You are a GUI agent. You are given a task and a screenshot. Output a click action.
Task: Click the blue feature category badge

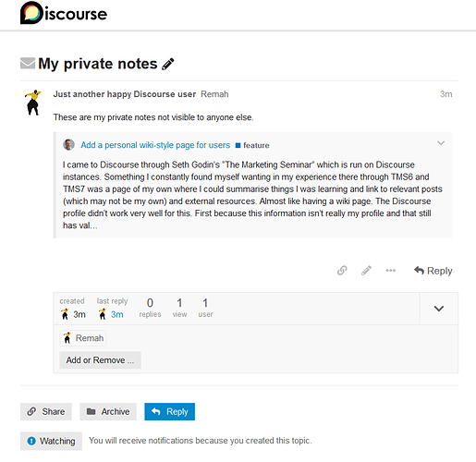pos(252,145)
